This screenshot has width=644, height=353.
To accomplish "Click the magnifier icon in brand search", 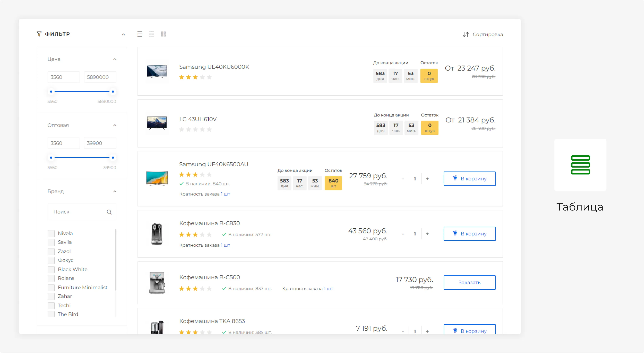I will [109, 212].
